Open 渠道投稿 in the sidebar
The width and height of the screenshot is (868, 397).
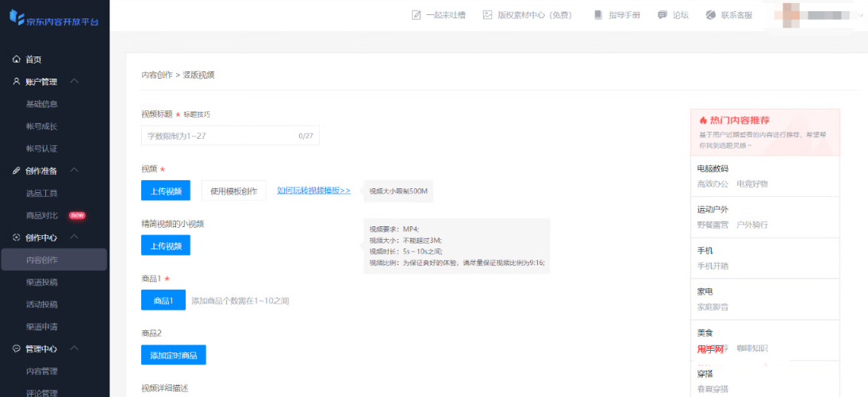pyautogui.click(x=41, y=282)
